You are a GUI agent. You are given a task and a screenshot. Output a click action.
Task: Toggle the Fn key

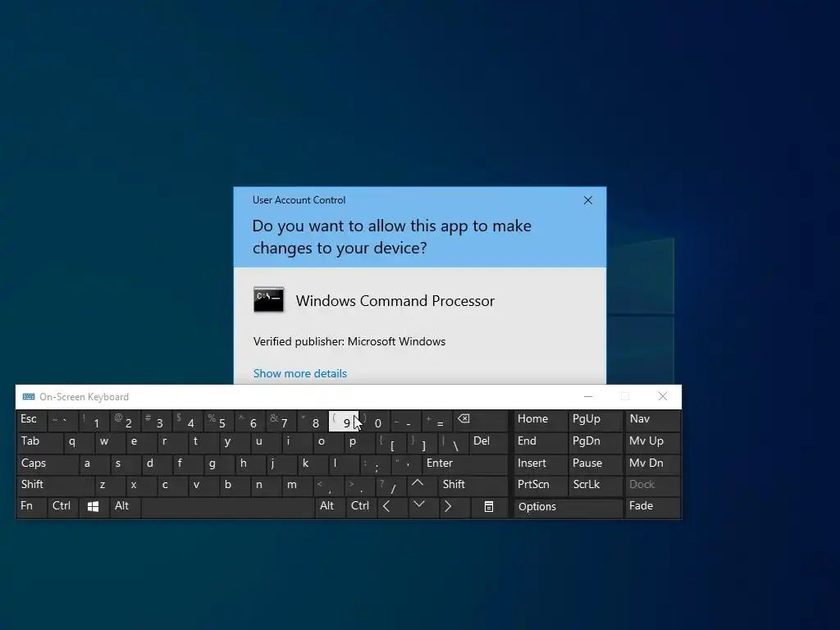tap(32, 507)
